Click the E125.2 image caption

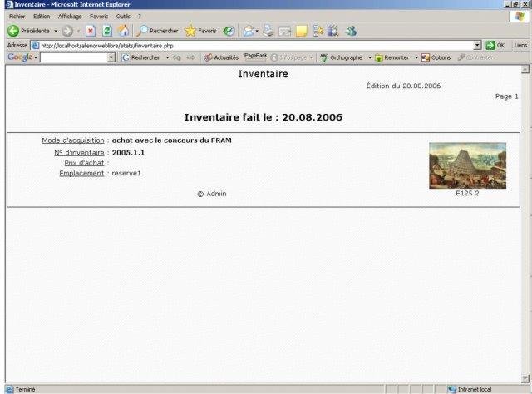[x=467, y=193]
